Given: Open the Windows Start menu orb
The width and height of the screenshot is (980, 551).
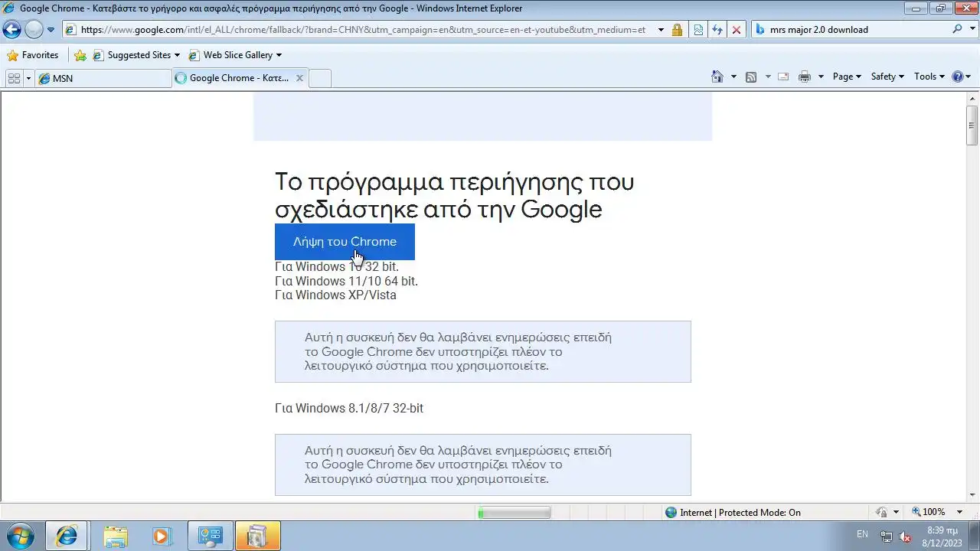Looking at the screenshot, I should 21,535.
